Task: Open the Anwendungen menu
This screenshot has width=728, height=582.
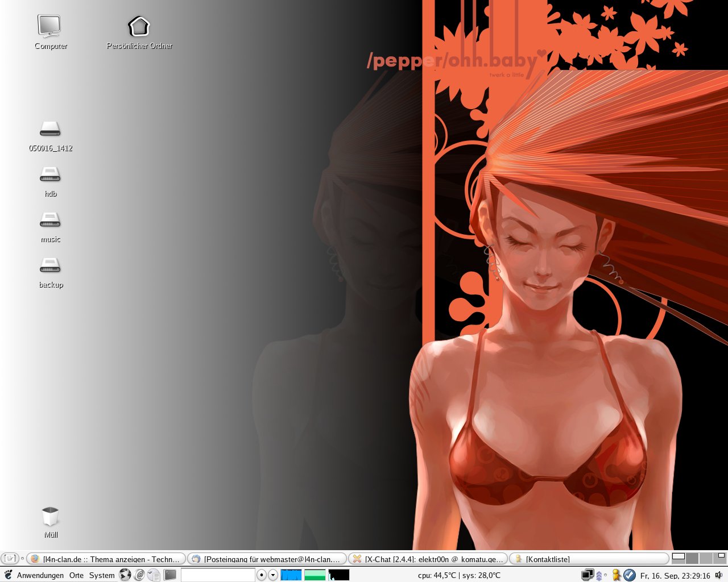Action: click(x=40, y=575)
